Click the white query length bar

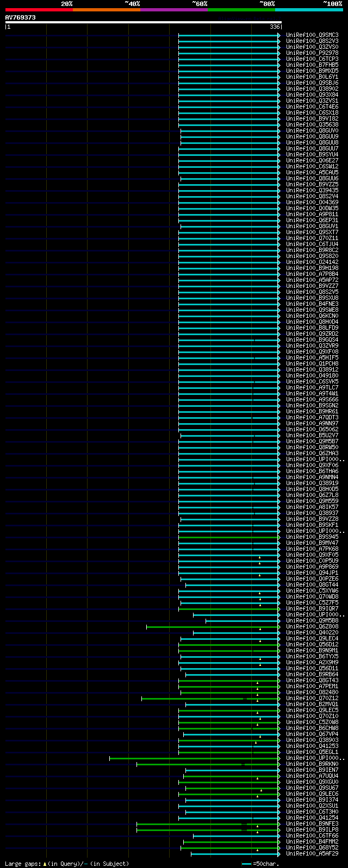(144, 22)
